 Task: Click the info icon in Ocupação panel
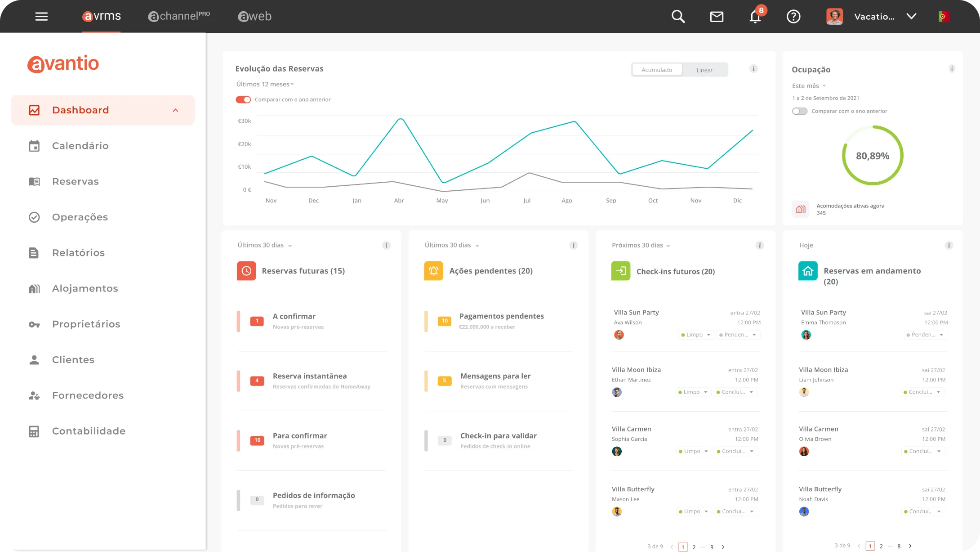click(952, 69)
